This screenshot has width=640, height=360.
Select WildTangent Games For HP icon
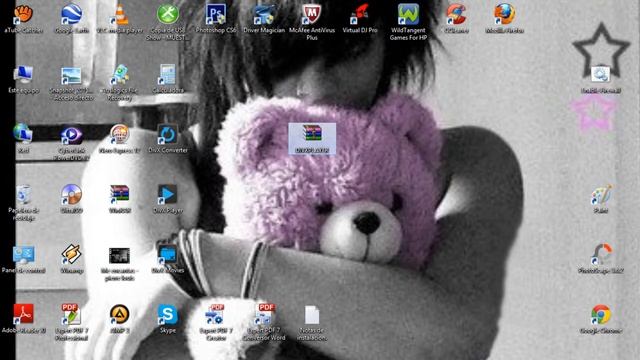pyautogui.click(x=408, y=14)
